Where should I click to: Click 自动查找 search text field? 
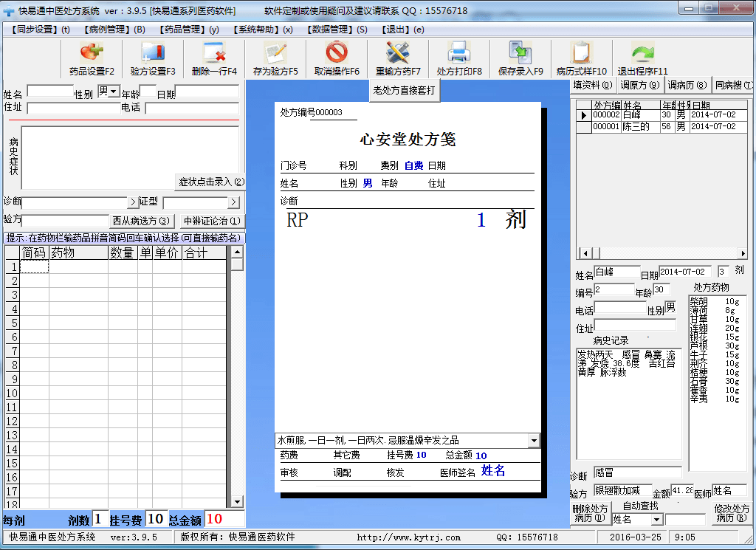coord(686,520)
